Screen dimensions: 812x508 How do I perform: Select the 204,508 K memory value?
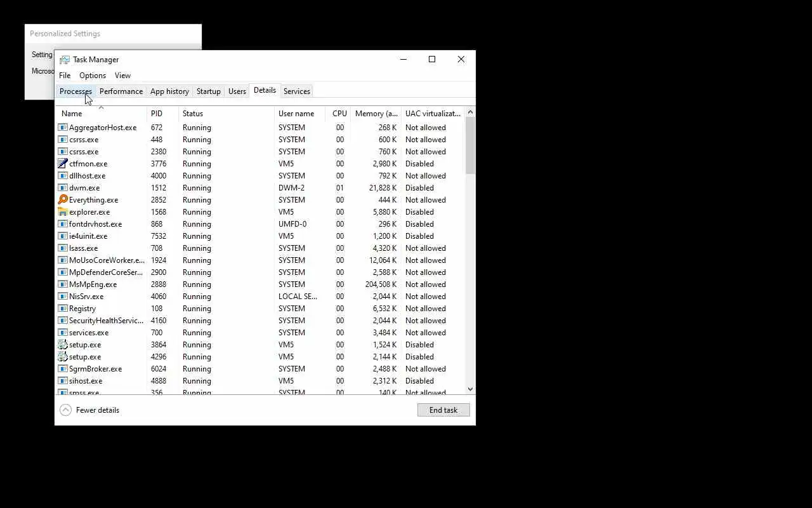tap(381, 284)
